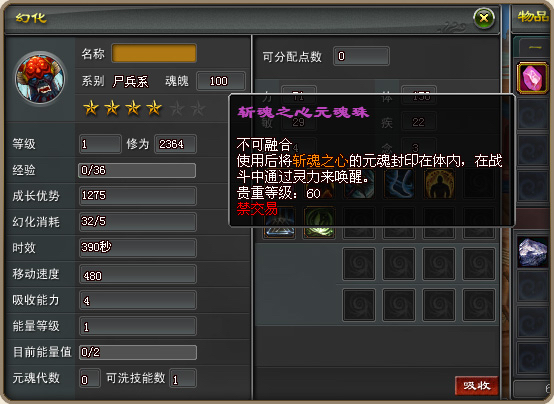Click the 修为 field showing 2364
The height and width of the screenshot is (404, 554).
click(175, 144)
